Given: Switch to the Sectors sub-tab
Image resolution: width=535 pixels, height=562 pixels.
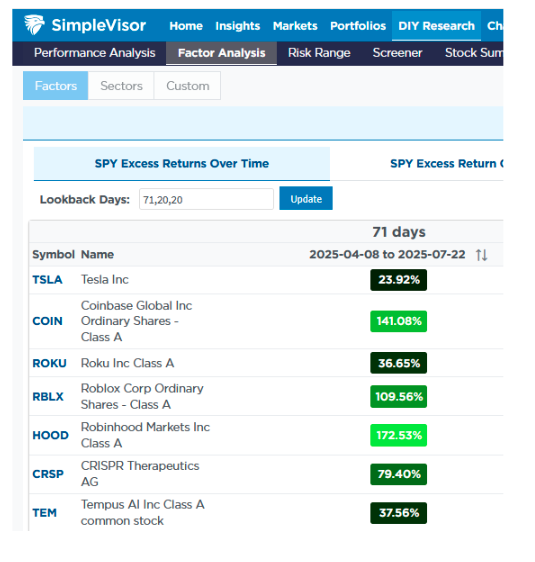Looking at the screenshot, I should pyautogui.click(x=121, y=86).
